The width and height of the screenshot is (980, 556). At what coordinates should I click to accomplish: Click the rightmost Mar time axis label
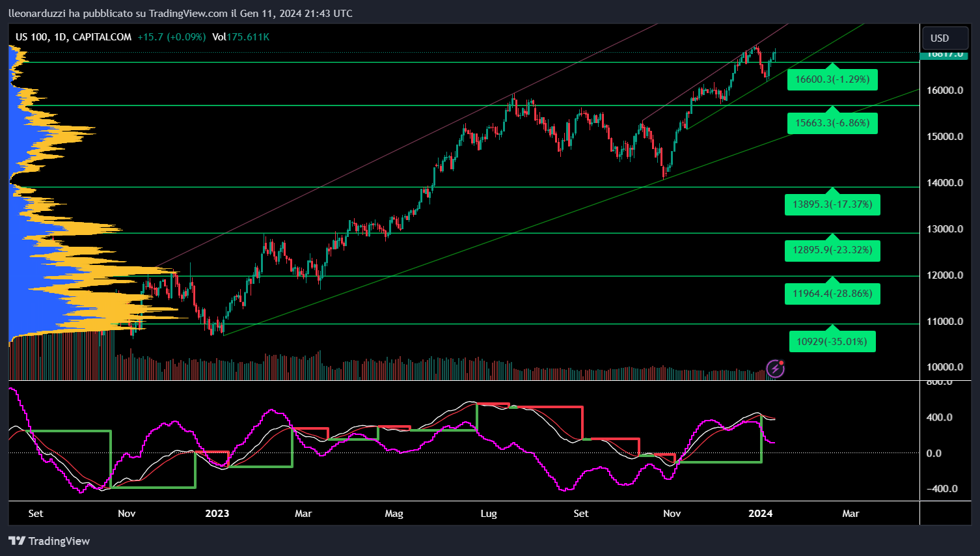[x=851, y=514]
